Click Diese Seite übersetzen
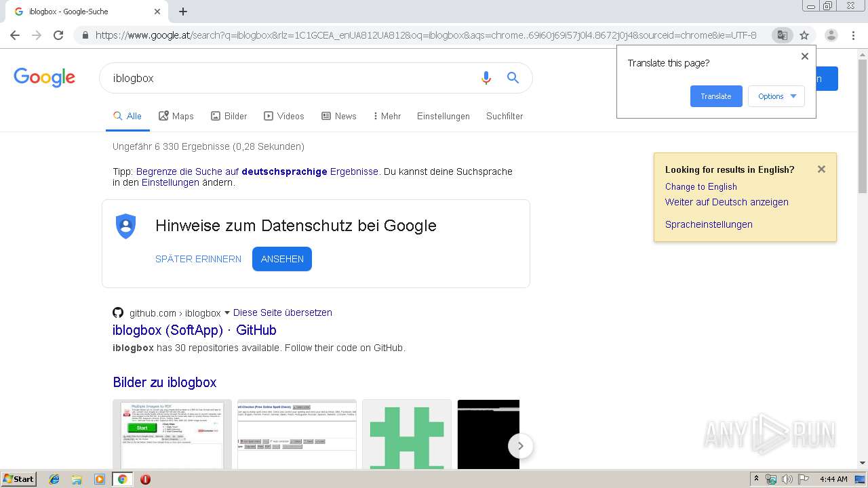Viewport: 868px width, 488px height. 283,312
